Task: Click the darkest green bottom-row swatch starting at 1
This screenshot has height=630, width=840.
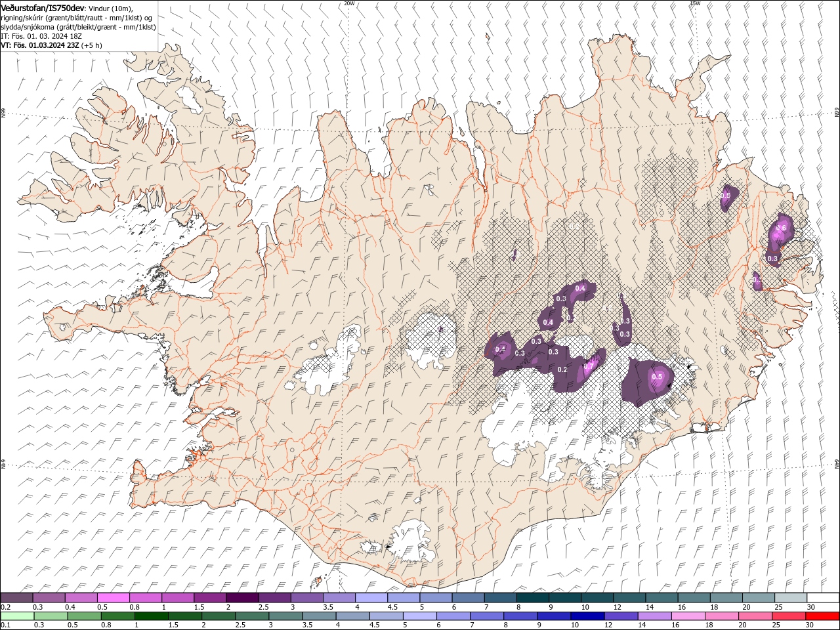Action: click(151, 616)
